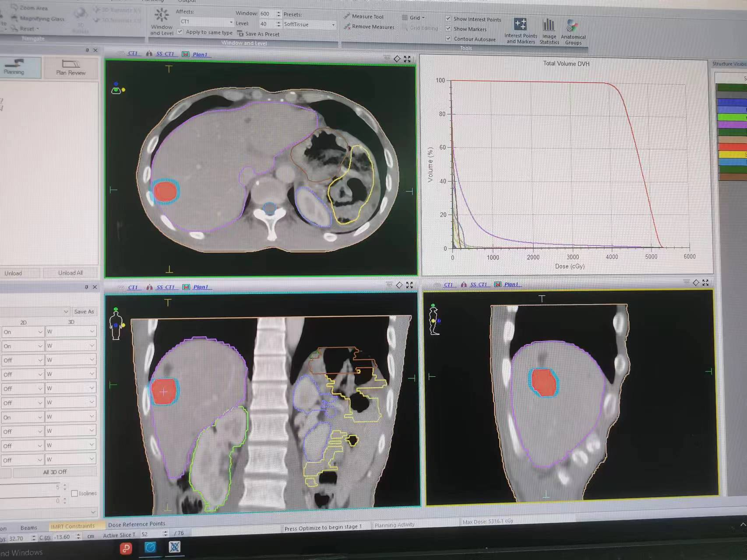The width and height of the screenshot is (747, 560).
Task: Click the Save As Preset icon
Action: (x=240, y=34)
